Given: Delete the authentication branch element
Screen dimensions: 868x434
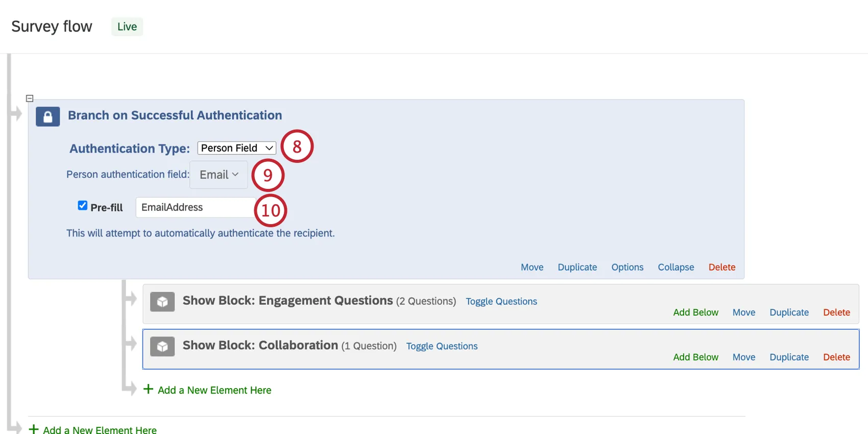Looking at the screenshot, I should click(x=721, y=267).
